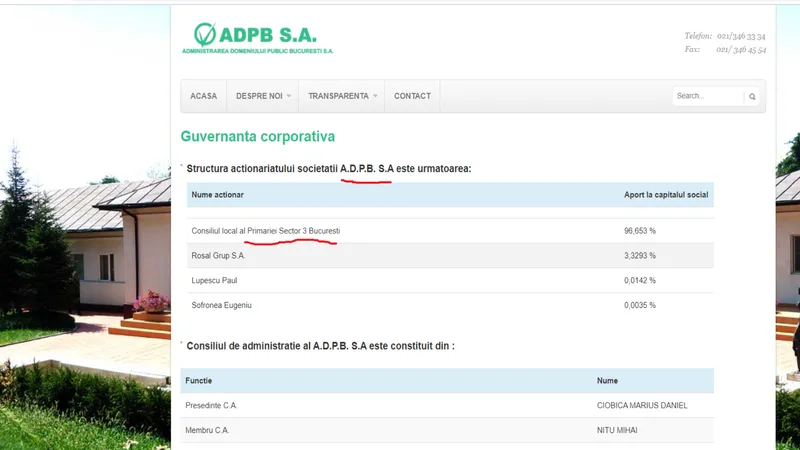800x450 pixels.
Task: Select 'Consiliul local al Primariei Sector 3 Bucuresti'
Action: click(266, 231)
